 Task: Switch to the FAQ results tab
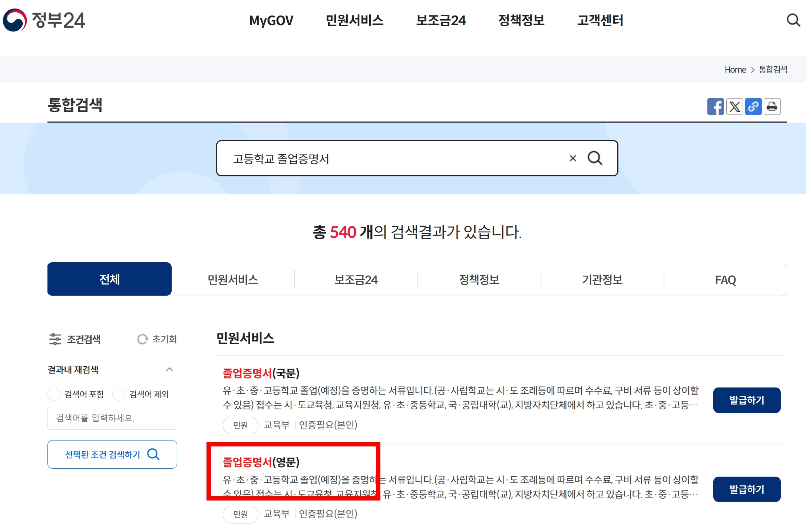(725, 279)
